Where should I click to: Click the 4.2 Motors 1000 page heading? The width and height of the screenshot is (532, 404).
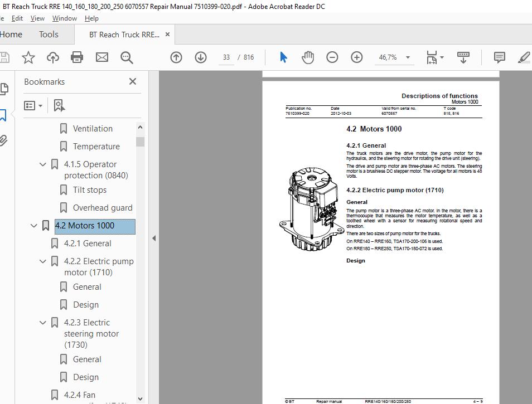pyautogui.click(x=374, y=129)
